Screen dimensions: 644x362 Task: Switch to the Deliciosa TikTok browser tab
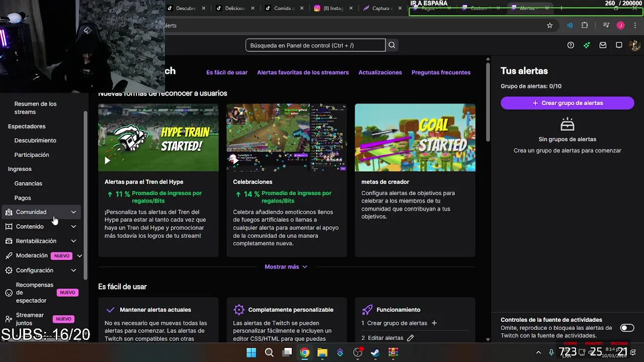click(235, 8)
